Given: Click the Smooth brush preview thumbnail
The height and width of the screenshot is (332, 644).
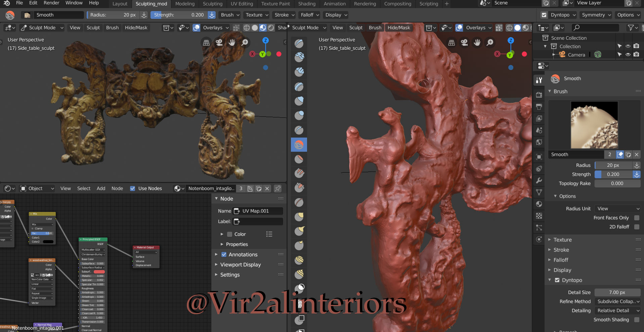Looking at the screenshot, I should pyautogui.click(x=594, y=125).
